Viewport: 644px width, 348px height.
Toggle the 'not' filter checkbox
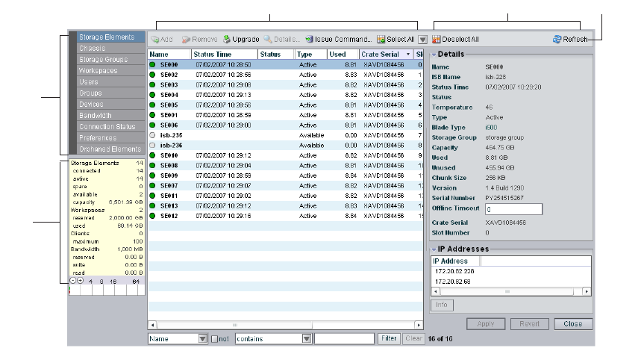coord(215,338)
